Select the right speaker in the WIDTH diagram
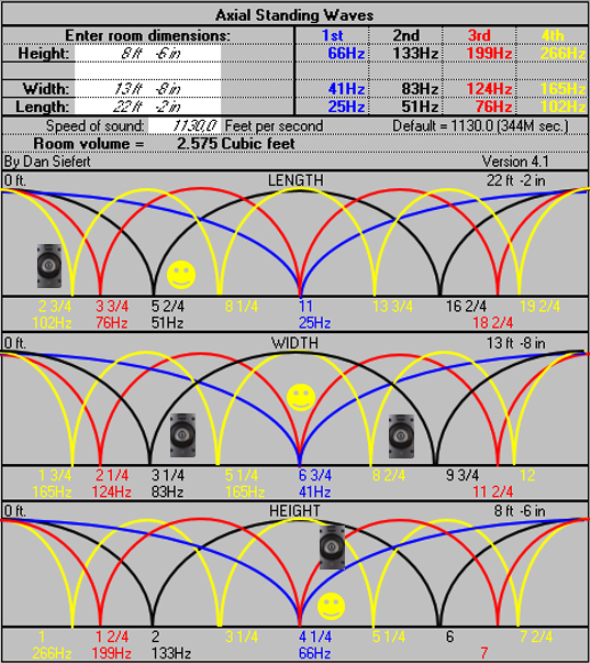Screen dimensions: 590x663 coord(401,436)
